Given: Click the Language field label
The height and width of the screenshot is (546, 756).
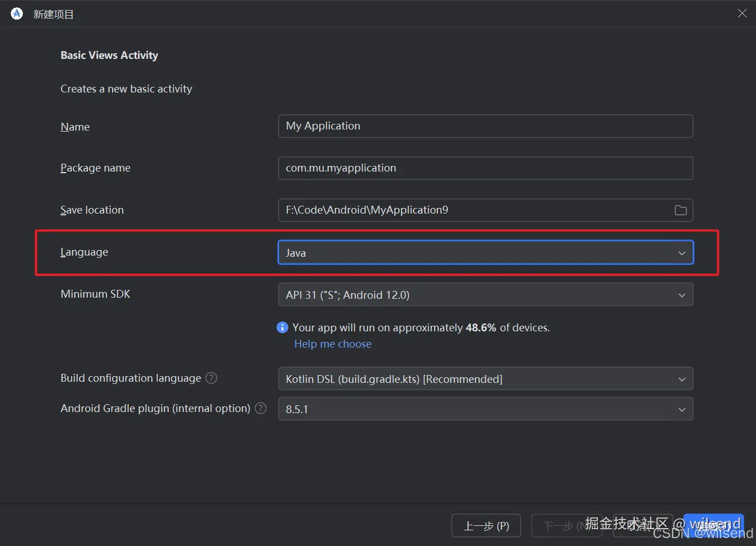Looking at the screenshot, I should pos(84,252).
